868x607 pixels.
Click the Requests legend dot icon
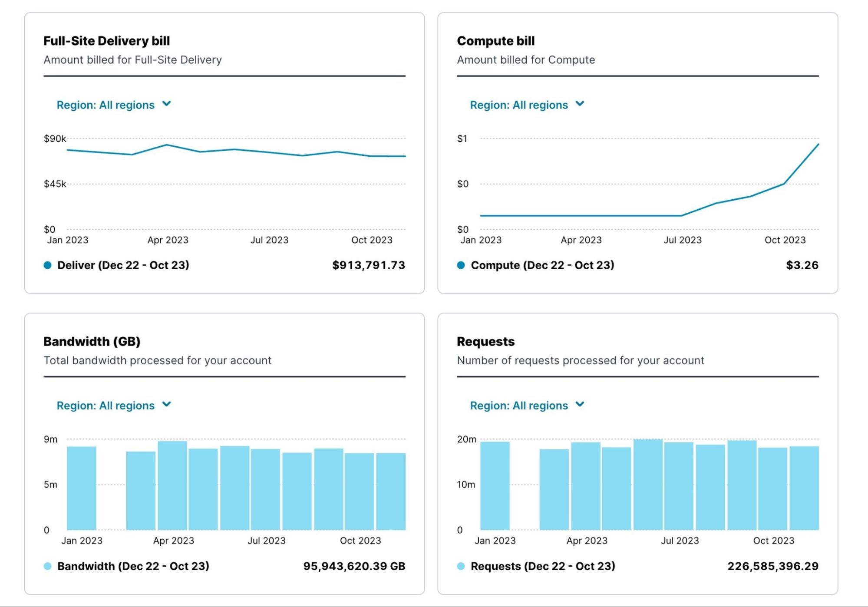point(460,566)
